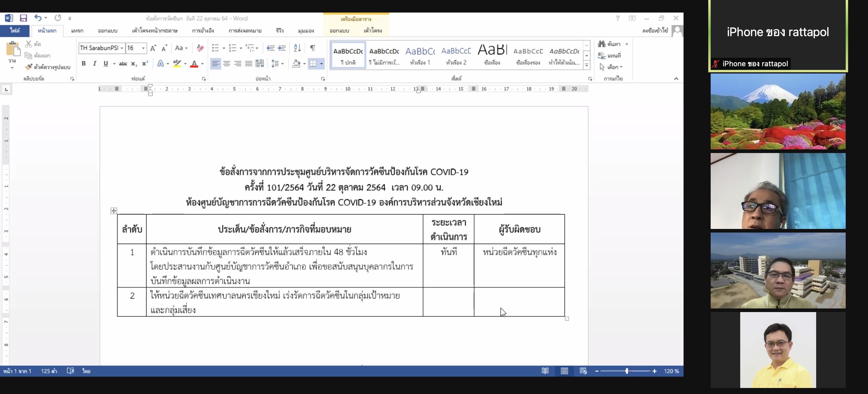Align text left icon

[x=215, y=63]
